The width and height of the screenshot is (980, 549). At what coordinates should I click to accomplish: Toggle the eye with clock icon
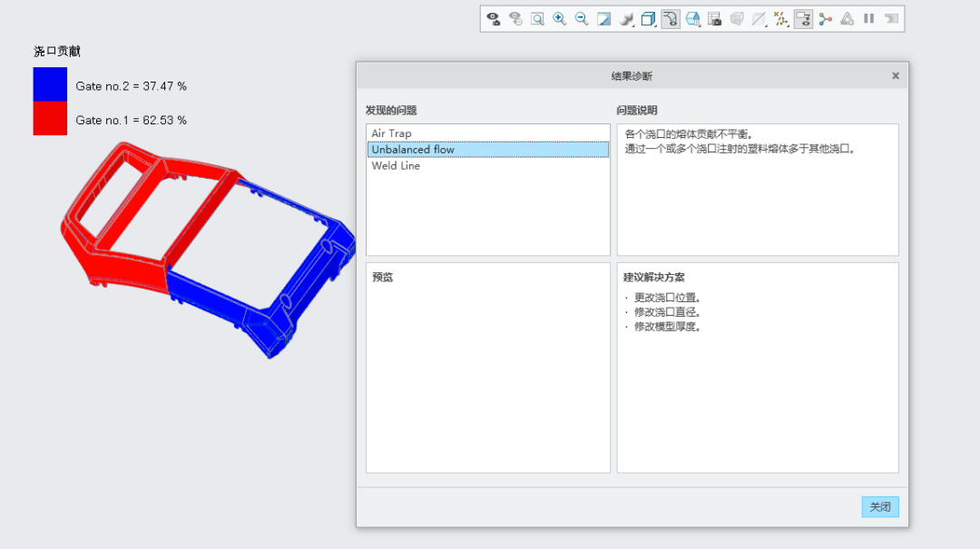(x=515, y=19)
